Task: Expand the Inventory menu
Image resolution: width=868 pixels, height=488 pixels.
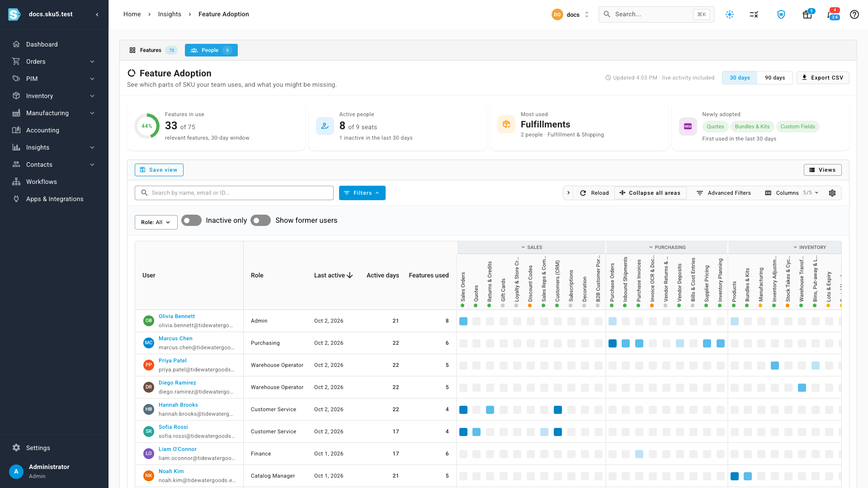Action: click(x=54, y=96)
